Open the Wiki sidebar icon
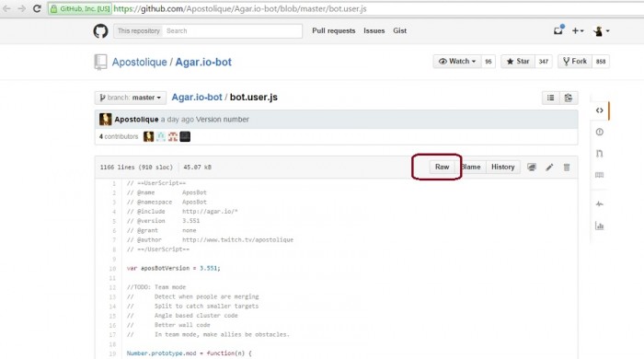The width and height of the screenshot is (644, 359). (600, 175)
